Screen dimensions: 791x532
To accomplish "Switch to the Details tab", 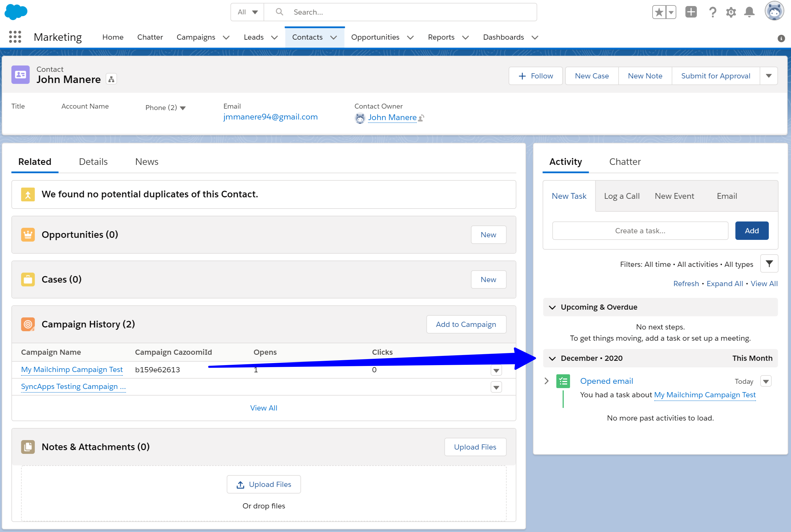I will click(x=93, y=161).
